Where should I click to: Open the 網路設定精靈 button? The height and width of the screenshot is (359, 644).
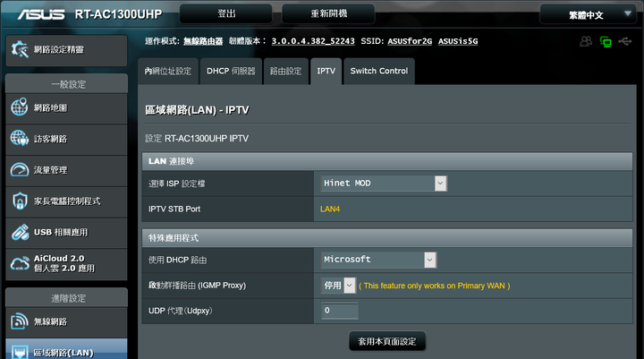pos(66,50)
